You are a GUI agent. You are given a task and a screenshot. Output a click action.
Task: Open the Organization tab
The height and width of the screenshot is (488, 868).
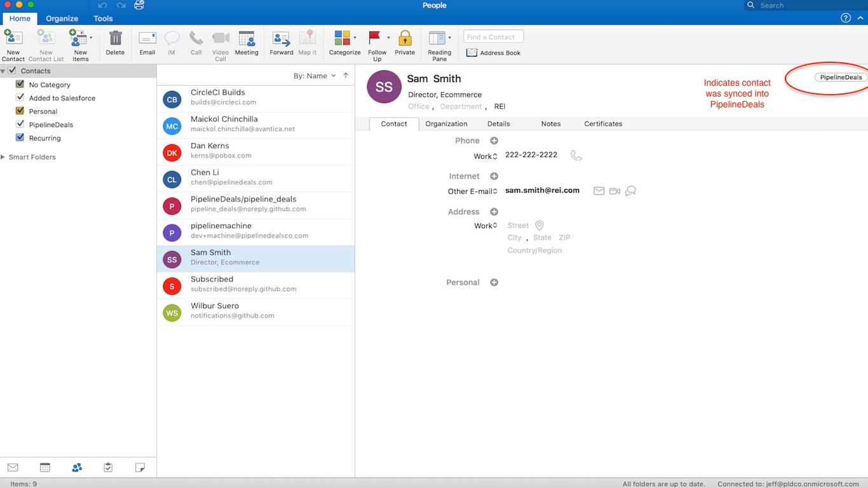[x=446, y=124]
